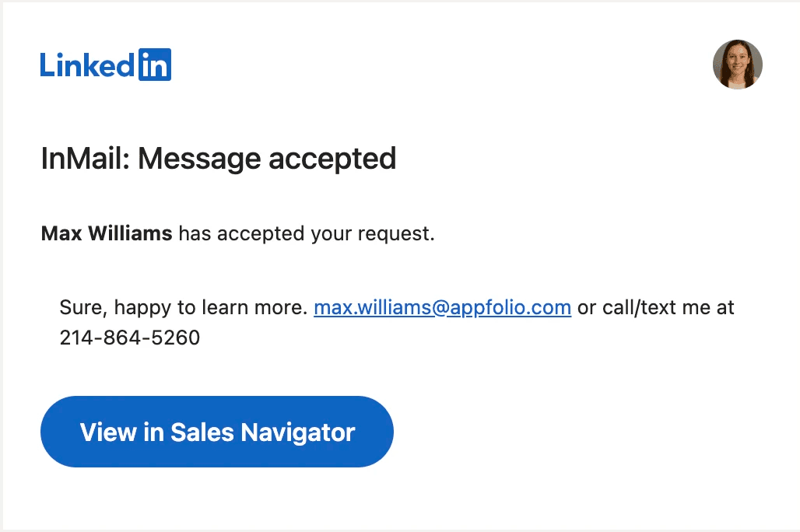The width and height of the screenshot is (800, 532).
Task: Click the "Sure, happy to learn more." text
Action: (184, 307)
